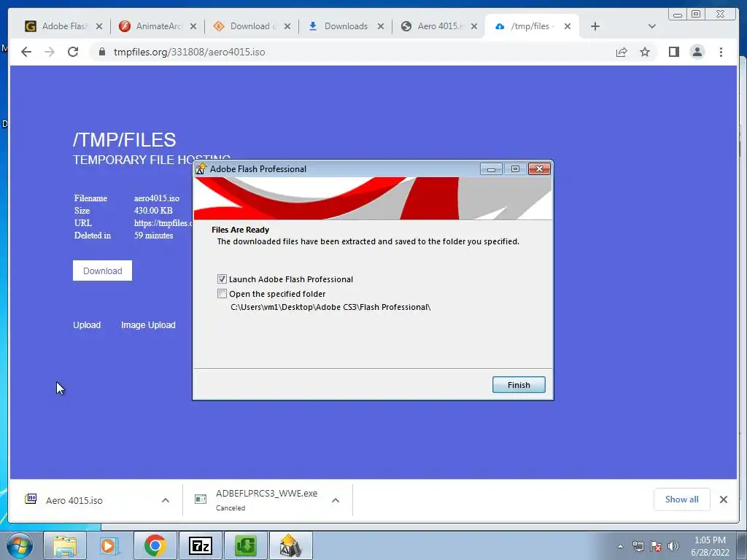Open the Upload link on tmpfiles page

click(x=87, y=324)
